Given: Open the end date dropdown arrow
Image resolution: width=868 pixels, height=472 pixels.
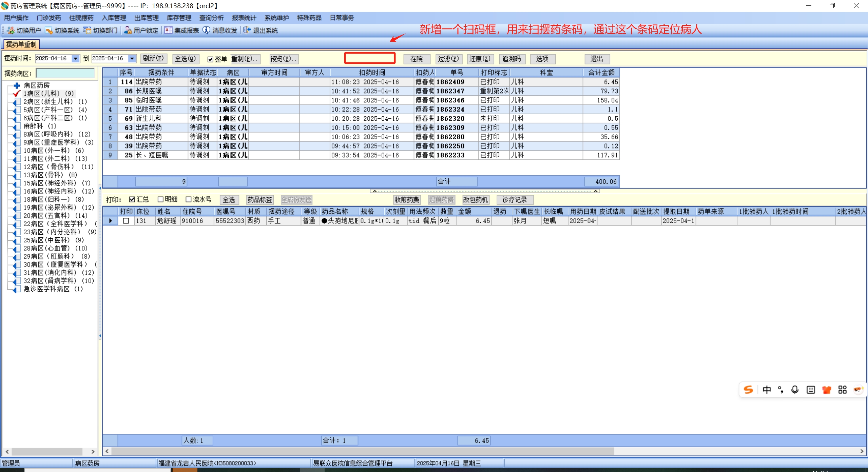Looking at the screenshot, I should pyautogui.click(x=132, y=59).
